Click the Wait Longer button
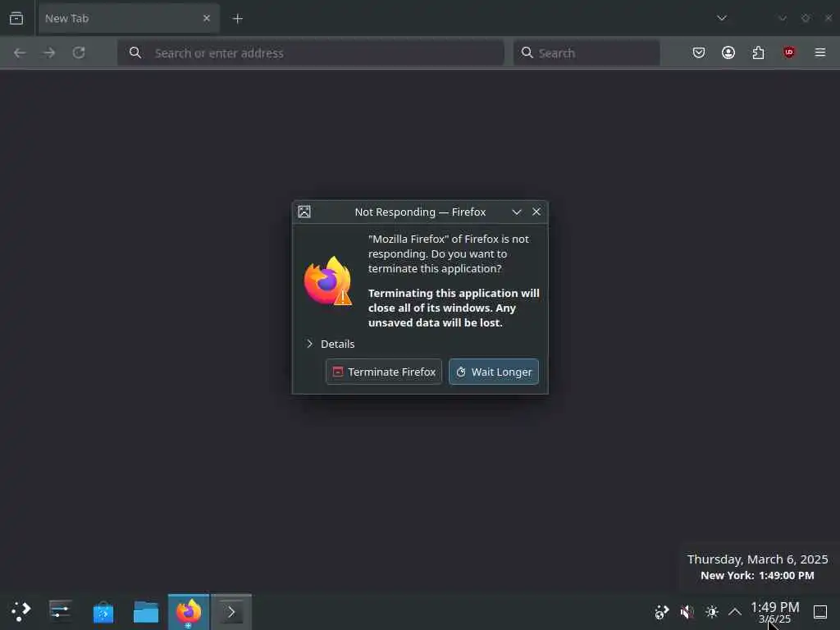 pos(493,372)
